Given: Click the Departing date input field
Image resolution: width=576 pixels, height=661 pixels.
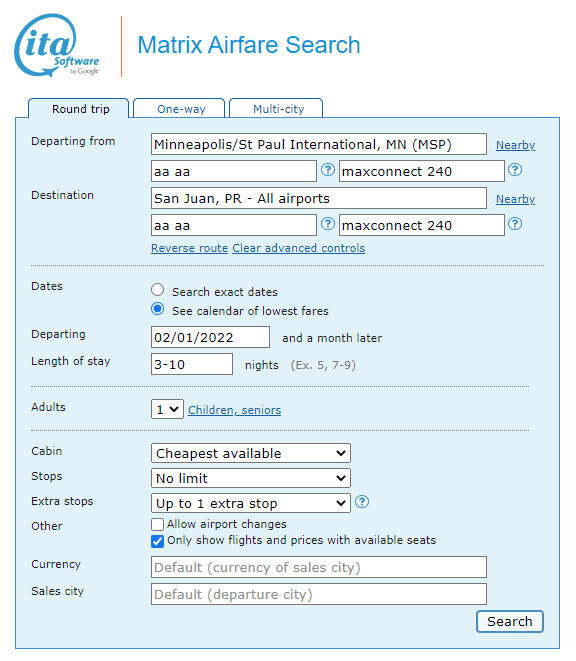Looking at the screenshot, I should pos(210,337).
